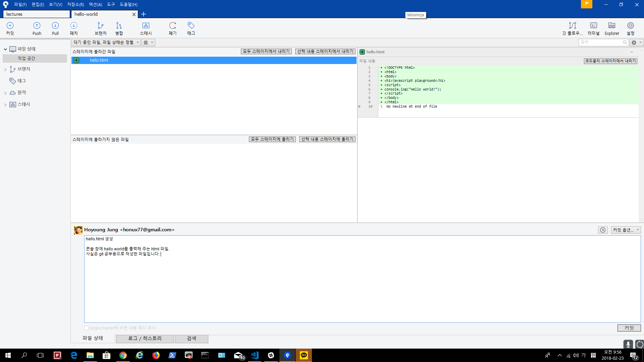Open Git Flow settings
Image resolution: width=644 pixels, height=362 pixels.
tap(573, 28)
